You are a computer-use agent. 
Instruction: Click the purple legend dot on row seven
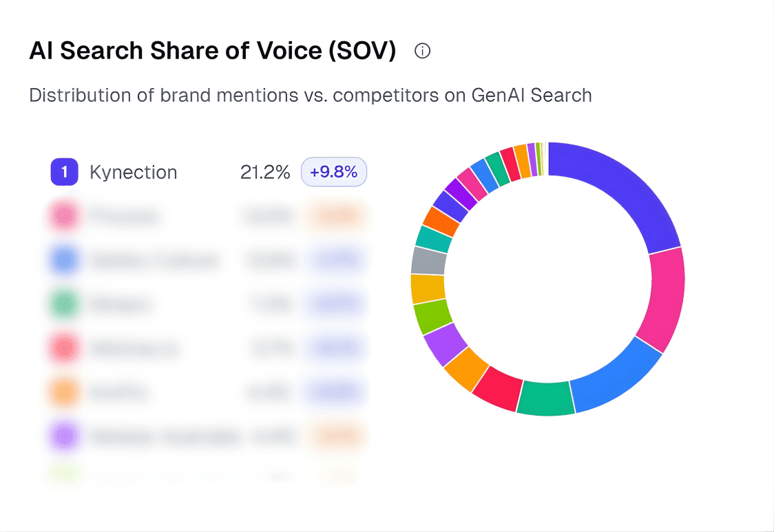tap(64, 436)
